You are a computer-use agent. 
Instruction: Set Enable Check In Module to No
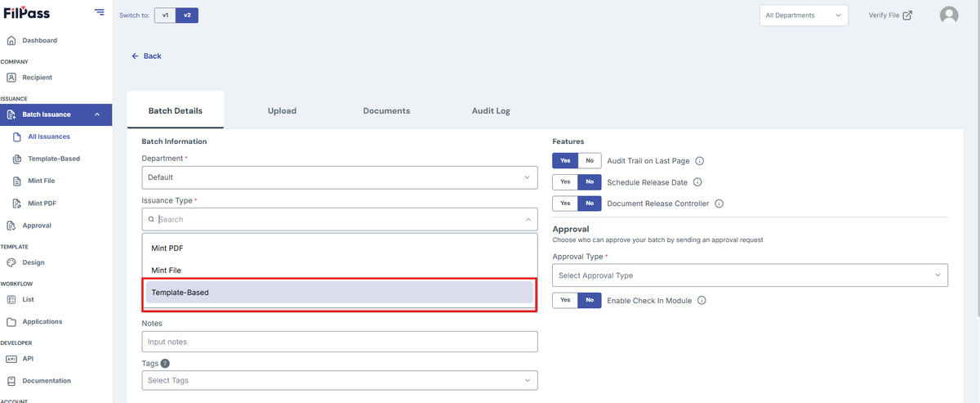tap(590, 300)
